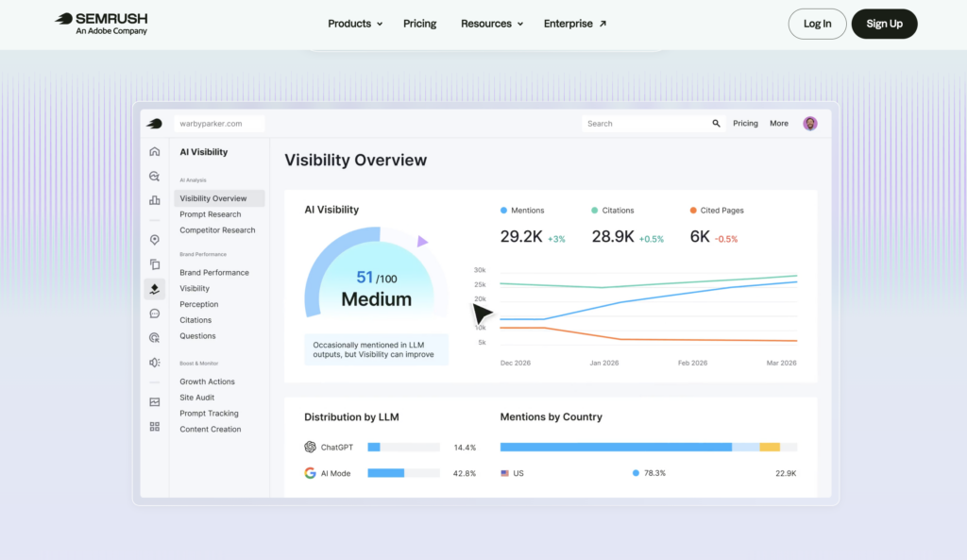This screenshot has height=560, width=967.
Task: Click the Log In button
Action: click(817, 24)
